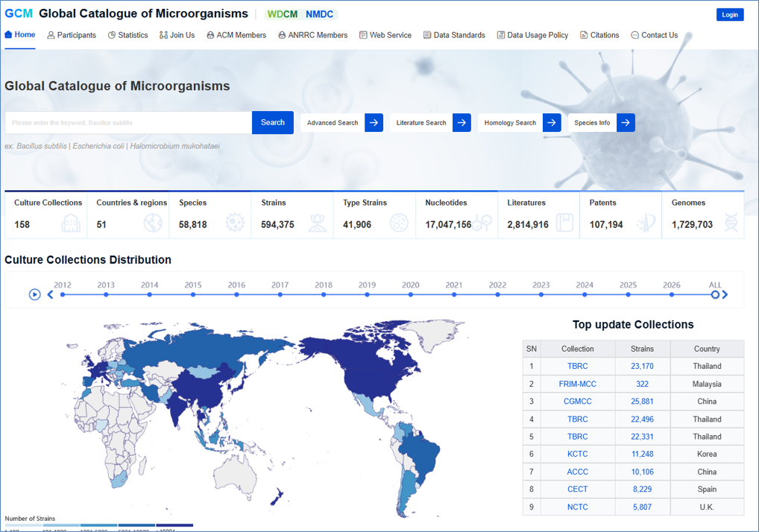Click strain count 25,881 link
The image size is (759, 532).
tap(642, 402)
